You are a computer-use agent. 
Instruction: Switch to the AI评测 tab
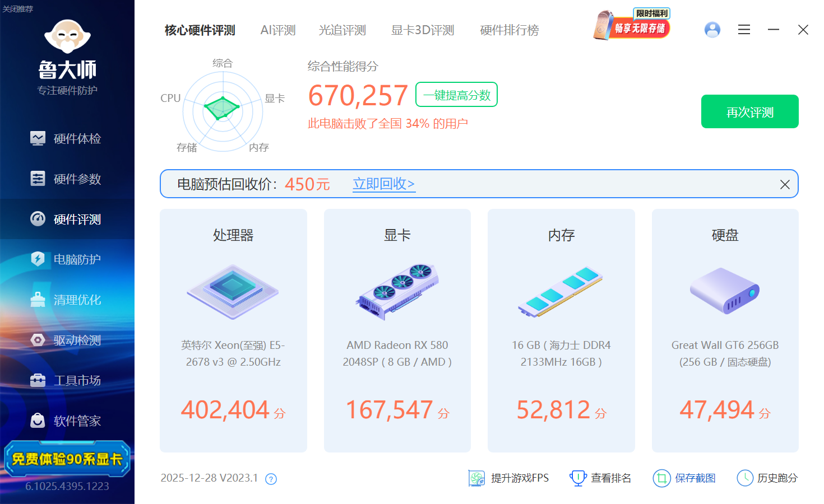[278, 30]
